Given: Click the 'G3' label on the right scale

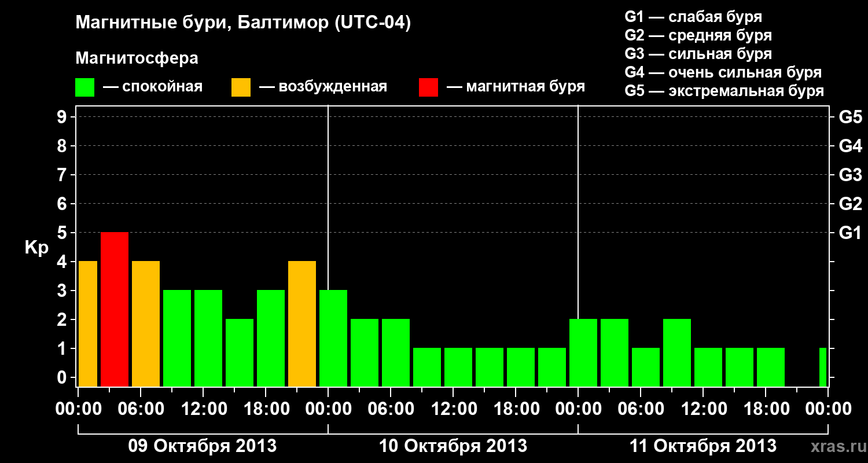Looking at the screenshot, I should [x=851, y=175].
